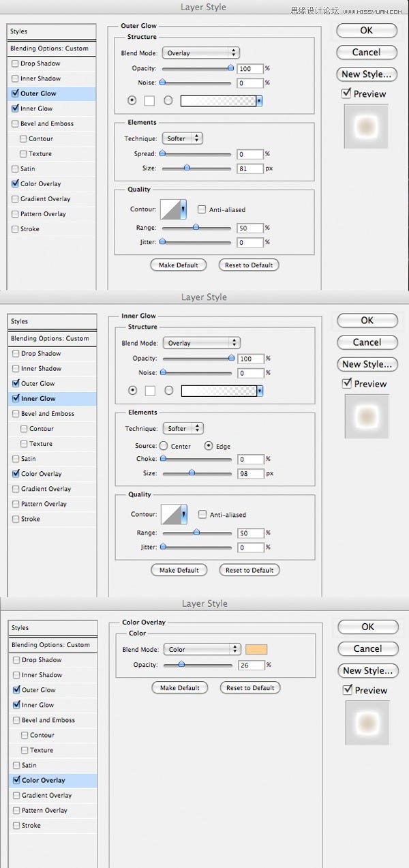
Task: Click the Choke slider handle in Inner Glow Elements
Action: 163,458
